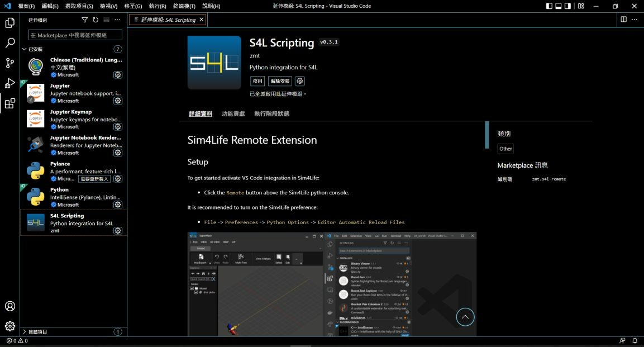Open the Run and Debug view
The height and width of the screenshot is (347, 644).
point(10,83)
